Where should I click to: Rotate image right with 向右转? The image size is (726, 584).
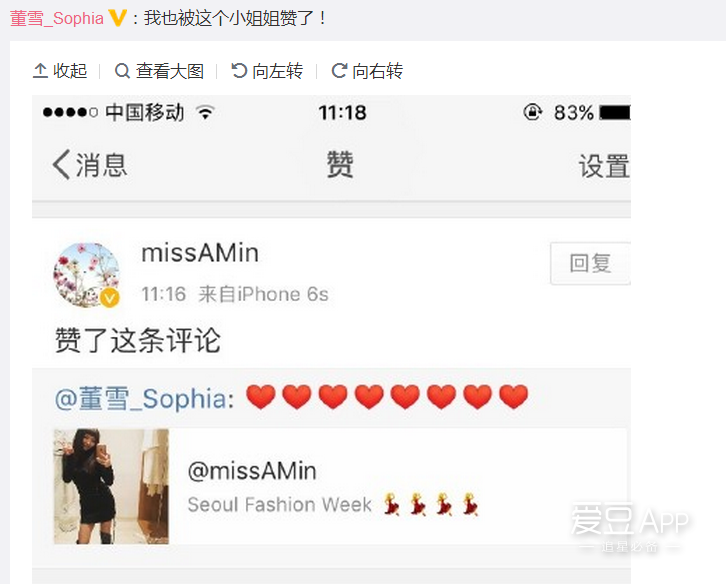(367, 71)
